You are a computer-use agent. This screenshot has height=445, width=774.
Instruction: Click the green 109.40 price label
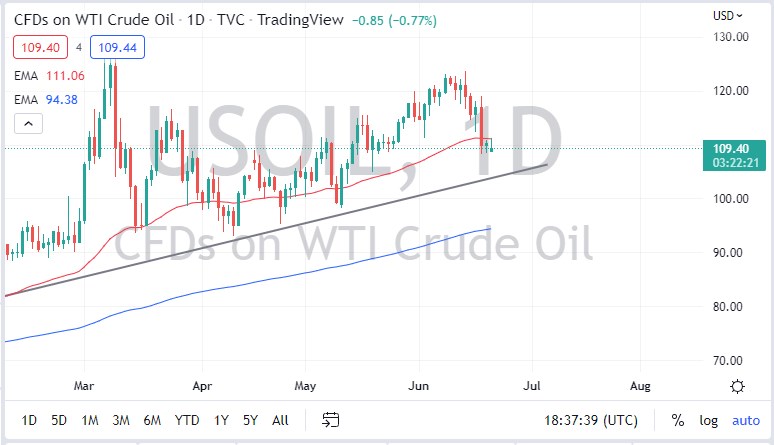pos(729,148)
